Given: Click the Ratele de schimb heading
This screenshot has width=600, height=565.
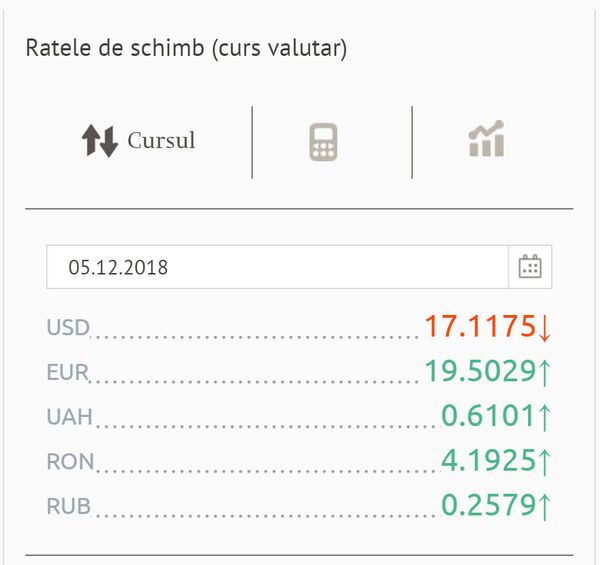Looking at the screenshot, I should [186, 49].
